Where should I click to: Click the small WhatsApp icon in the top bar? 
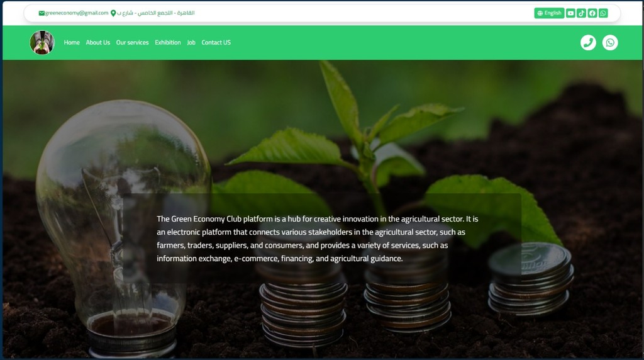point(603,13)
